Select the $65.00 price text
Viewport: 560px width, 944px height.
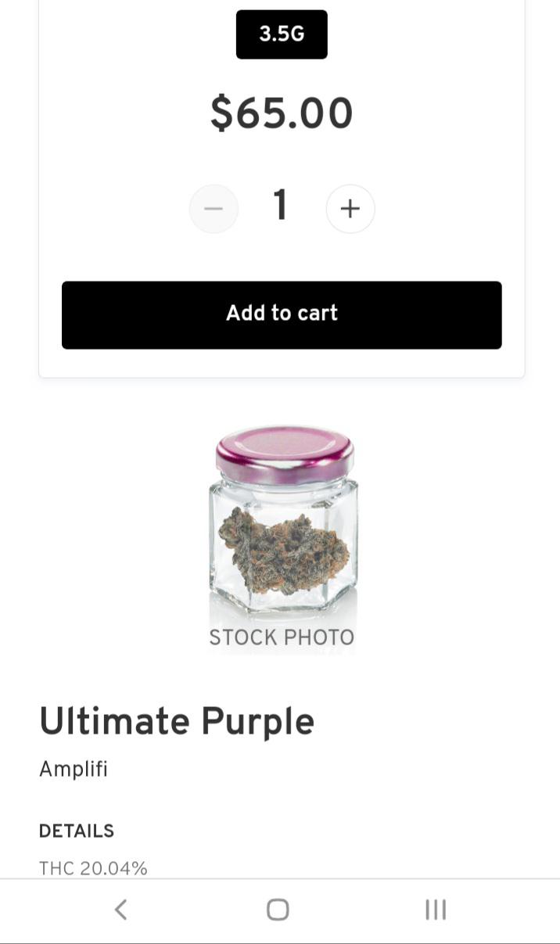coord(282,112)
